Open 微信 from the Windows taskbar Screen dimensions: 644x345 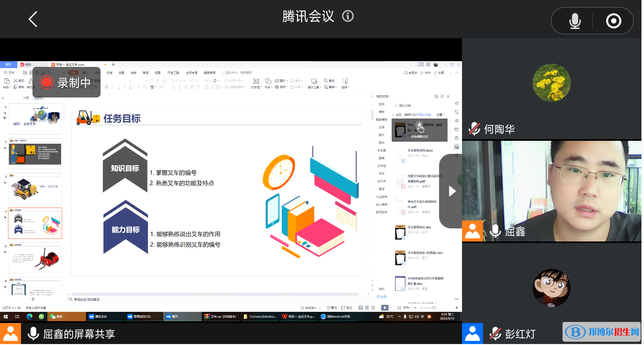point(66,317)
